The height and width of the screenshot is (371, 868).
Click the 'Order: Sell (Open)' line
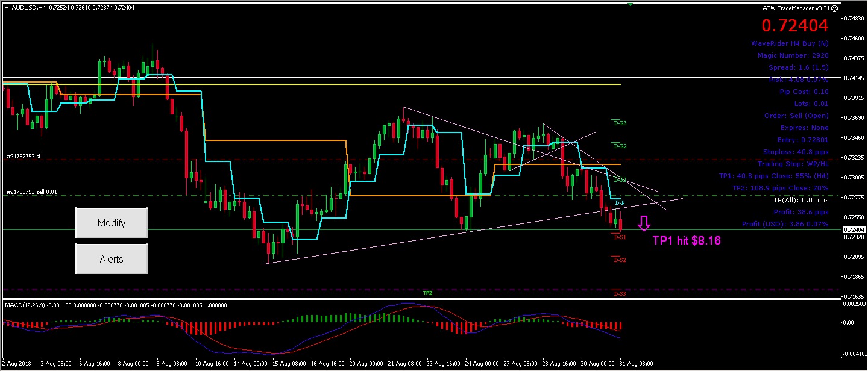point(796,116)
